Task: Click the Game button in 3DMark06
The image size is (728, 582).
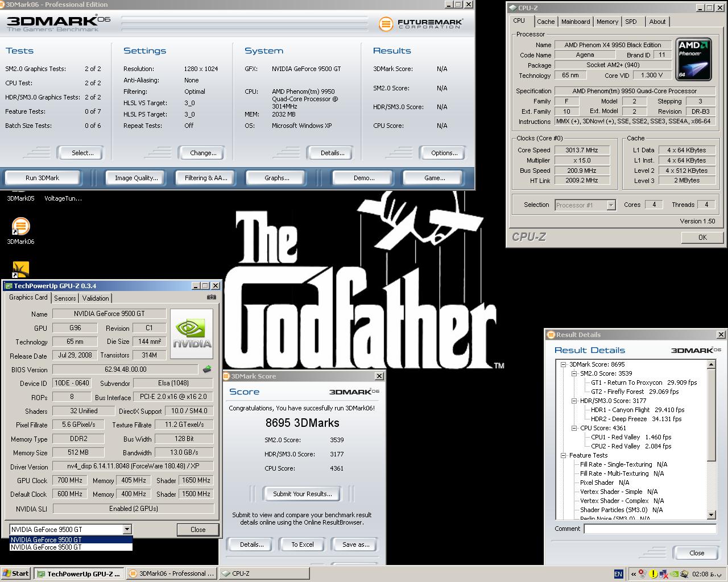Action: (x=435, y=178)
